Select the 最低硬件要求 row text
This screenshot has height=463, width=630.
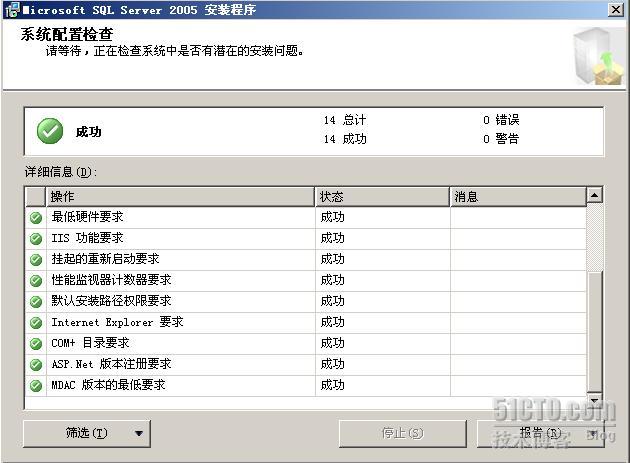tap(87, 217)
